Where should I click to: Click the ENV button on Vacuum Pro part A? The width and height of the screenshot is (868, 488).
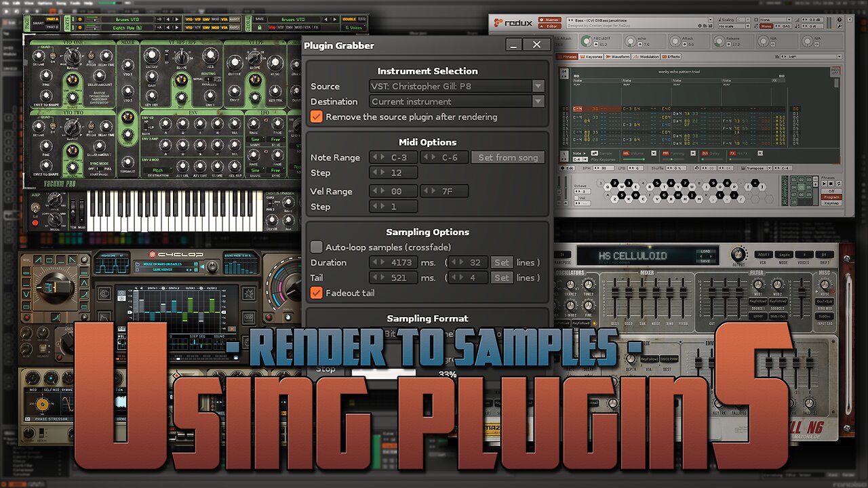(x=206, y=18)
